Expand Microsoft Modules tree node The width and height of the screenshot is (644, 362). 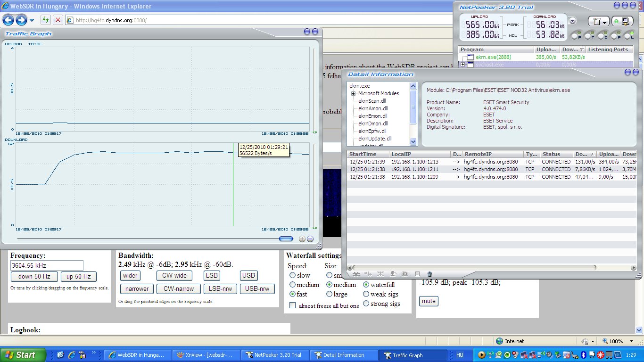pos(353,93)
